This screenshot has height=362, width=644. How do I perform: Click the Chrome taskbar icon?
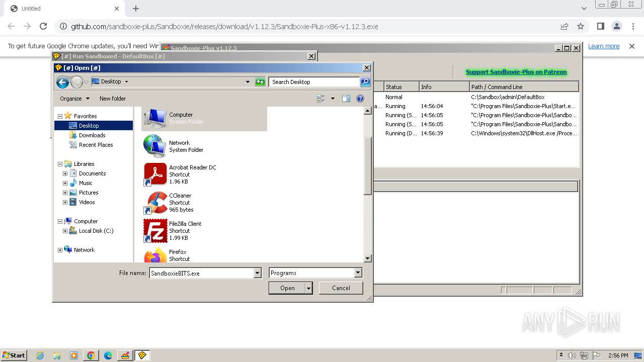pyautogui.click(x=91, y=355)
